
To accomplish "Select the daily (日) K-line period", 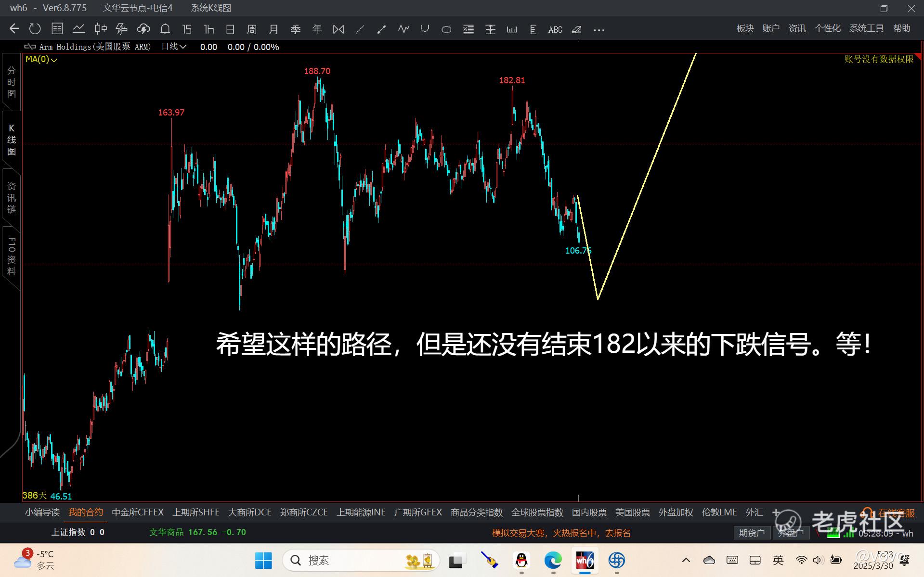I will click(x=230, y=29).
